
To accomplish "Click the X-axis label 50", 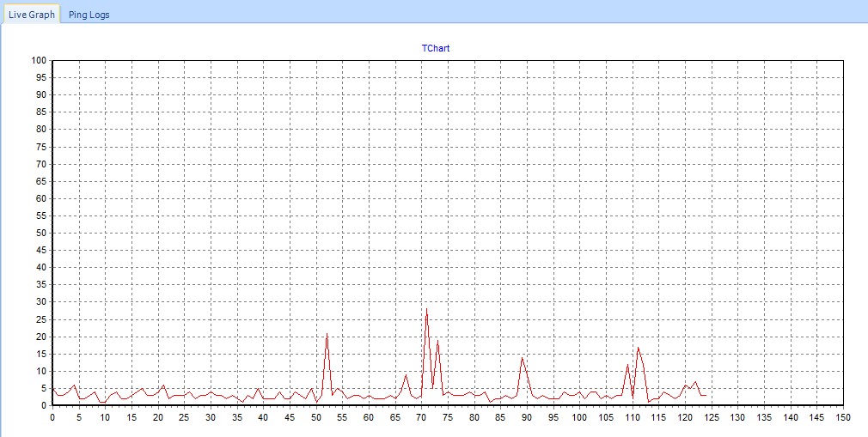I will (316, 416).
